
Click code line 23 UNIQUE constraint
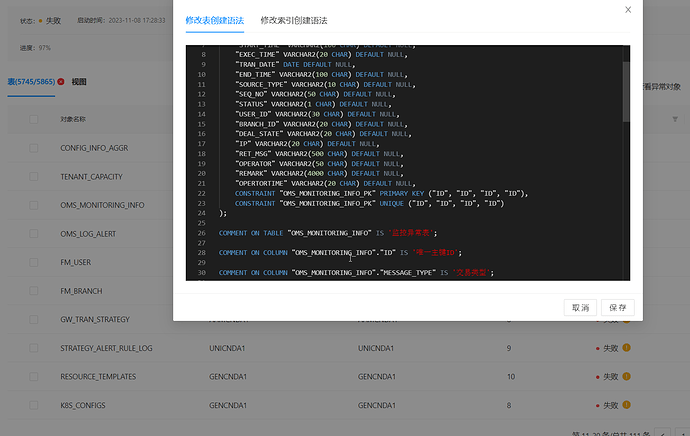pyautogui.click(x=369, y=203)
